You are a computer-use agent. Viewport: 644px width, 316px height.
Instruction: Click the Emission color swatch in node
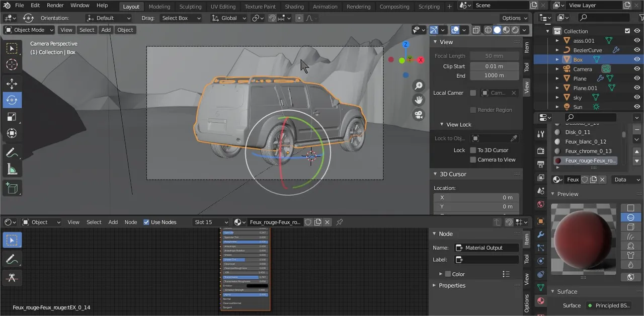tap(257, 286)
